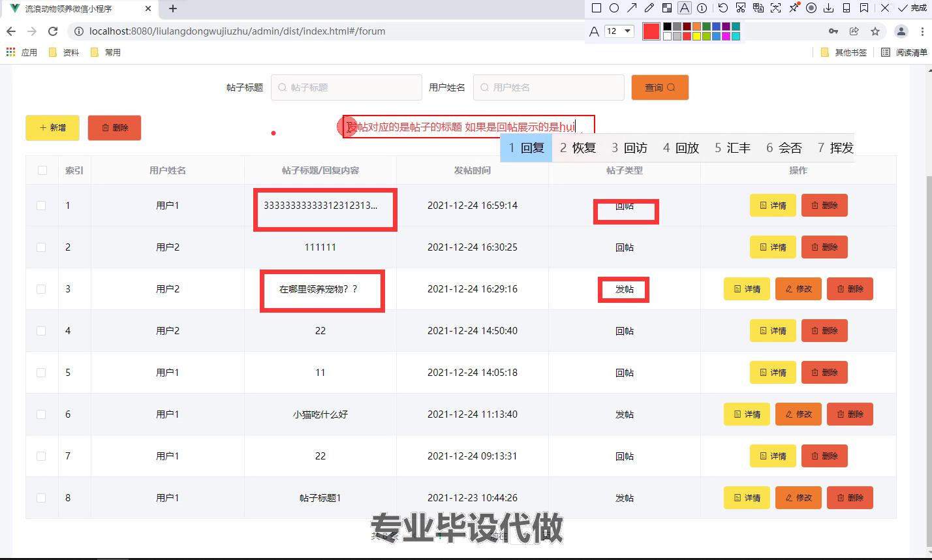Choose IME candidate 5 汇丰
932x560 pixels.
click(732, 148)
